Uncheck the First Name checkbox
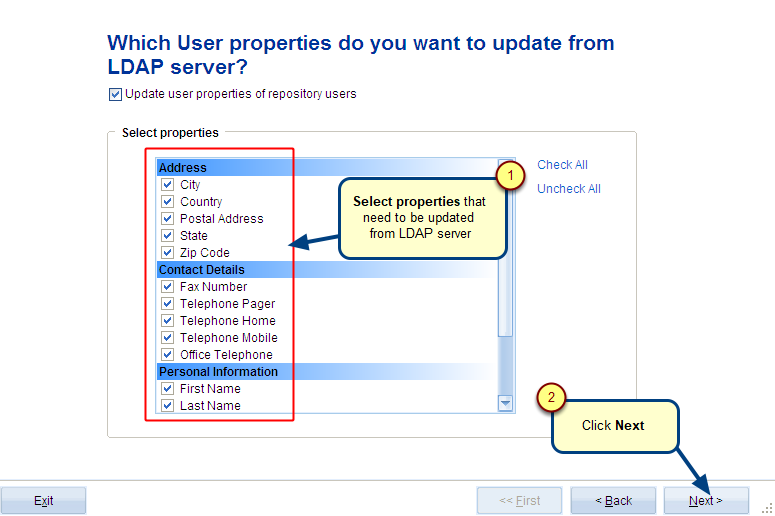 click(168, 389)
